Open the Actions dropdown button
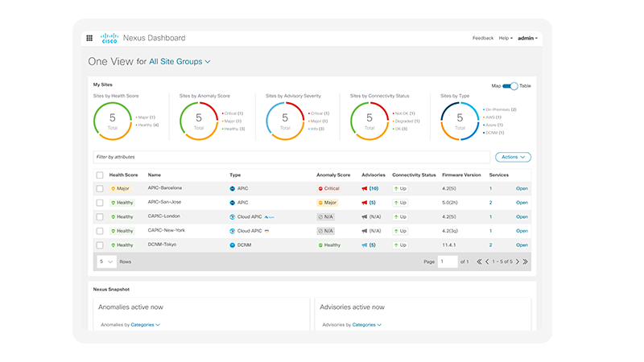Screen dimensions: 644x362 coord(513,157)
